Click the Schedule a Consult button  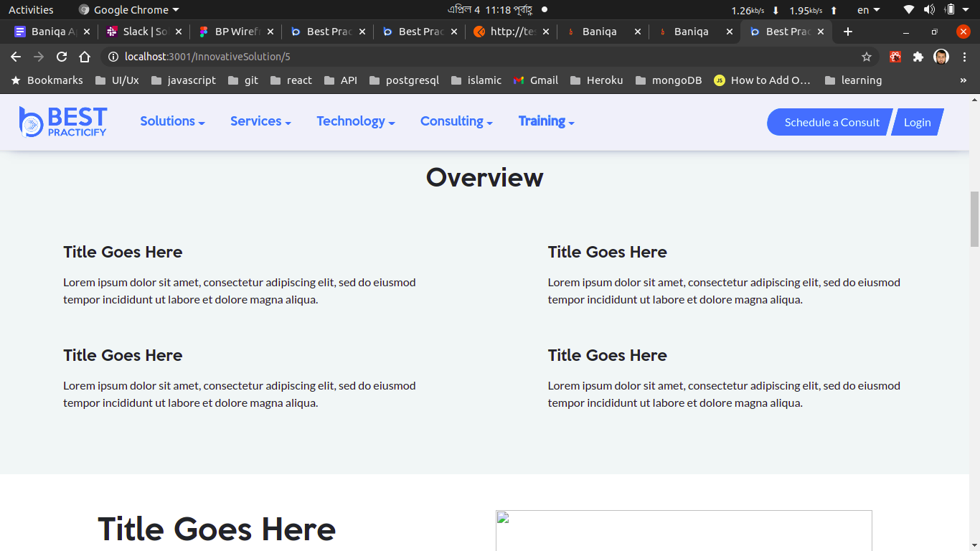click(x=831, y=122)
